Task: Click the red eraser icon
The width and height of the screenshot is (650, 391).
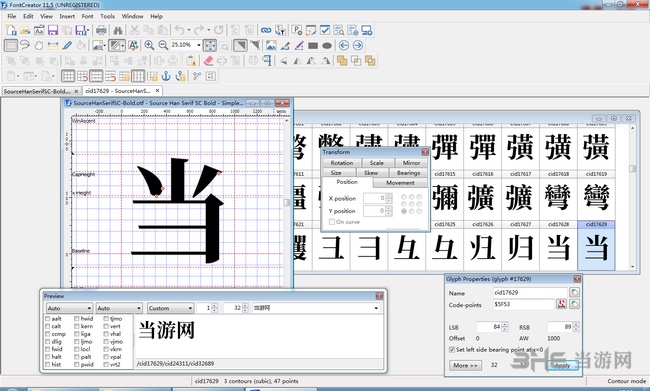Action: (x=208, y=61)
